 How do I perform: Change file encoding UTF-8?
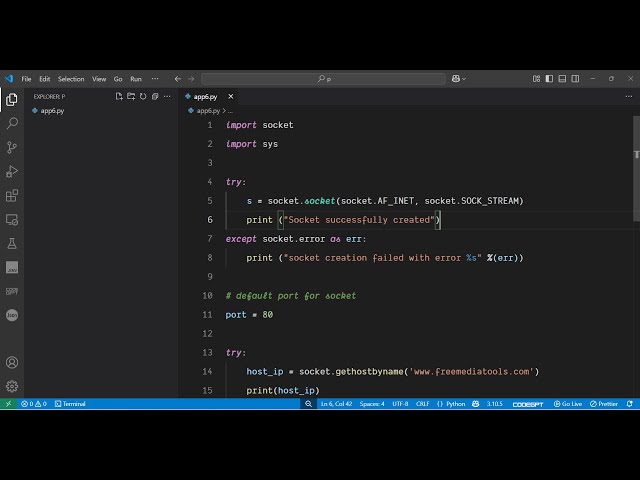400,404
